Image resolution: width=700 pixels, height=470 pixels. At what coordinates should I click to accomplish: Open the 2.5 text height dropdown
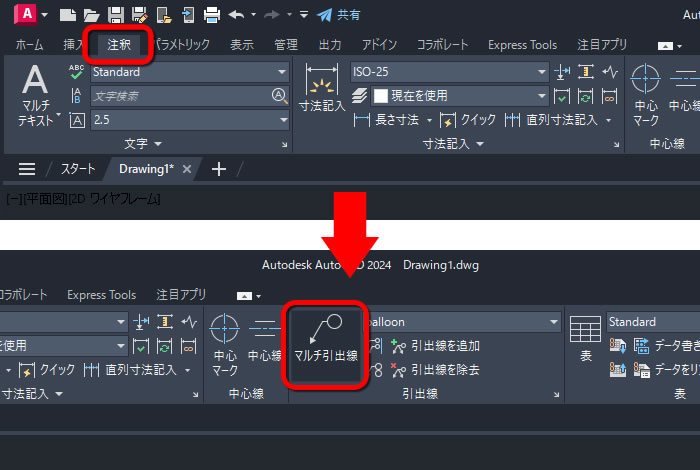pyautogui.click(x=190, y=120)
